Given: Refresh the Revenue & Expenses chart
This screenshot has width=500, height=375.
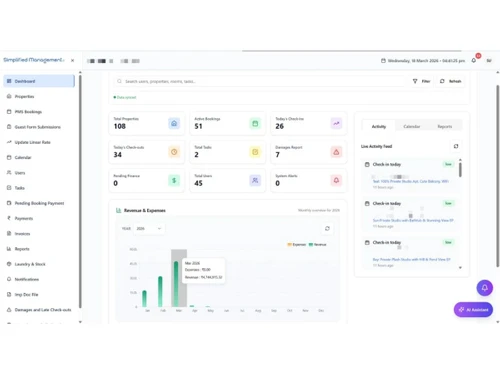Looking at the screenshot, I should tap(327, 229).
